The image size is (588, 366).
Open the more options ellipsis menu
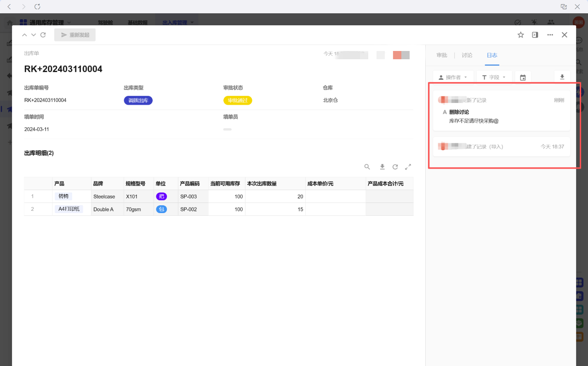[550, 35]
